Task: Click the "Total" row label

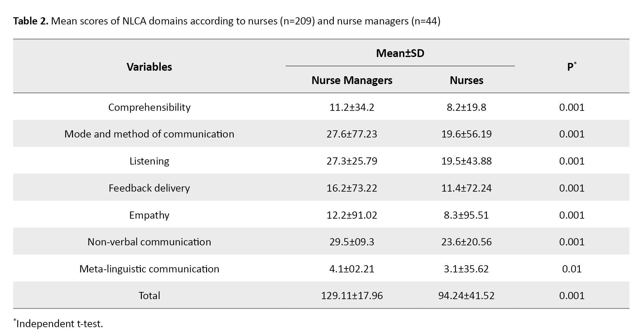Action: click(x=149, y=296)
